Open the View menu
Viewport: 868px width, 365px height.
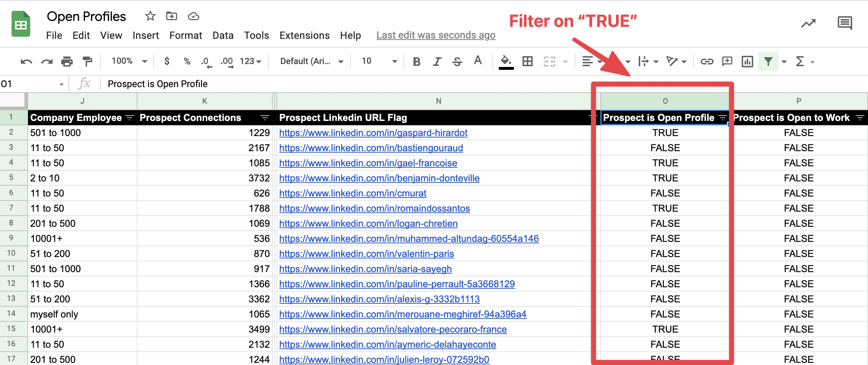[x=111, y=35]
